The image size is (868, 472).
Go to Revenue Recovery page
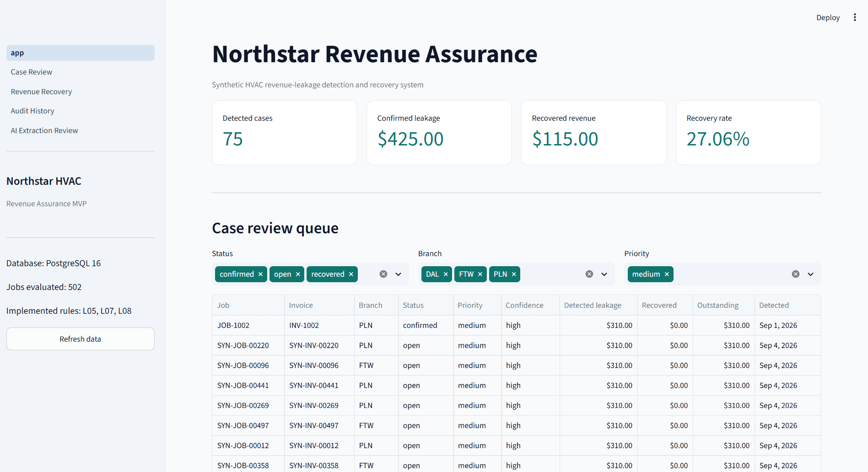[x=81, y=91]
